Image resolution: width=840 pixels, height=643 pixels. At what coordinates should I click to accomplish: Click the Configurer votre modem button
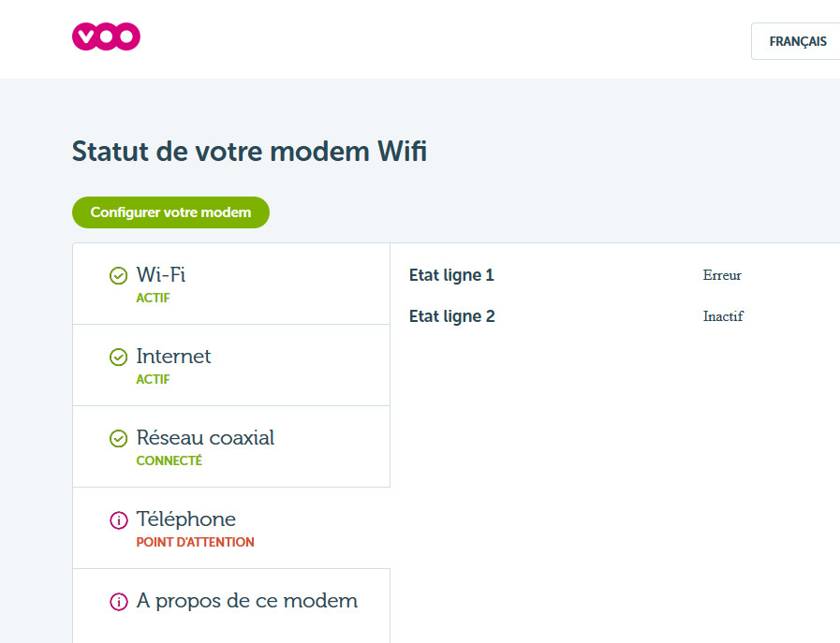click(x=170, y=212)
